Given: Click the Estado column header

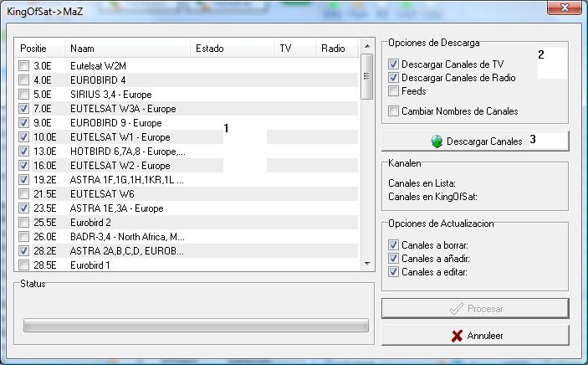Looking at the screenshot, I should pyautogui.click(x=232, y=49).
